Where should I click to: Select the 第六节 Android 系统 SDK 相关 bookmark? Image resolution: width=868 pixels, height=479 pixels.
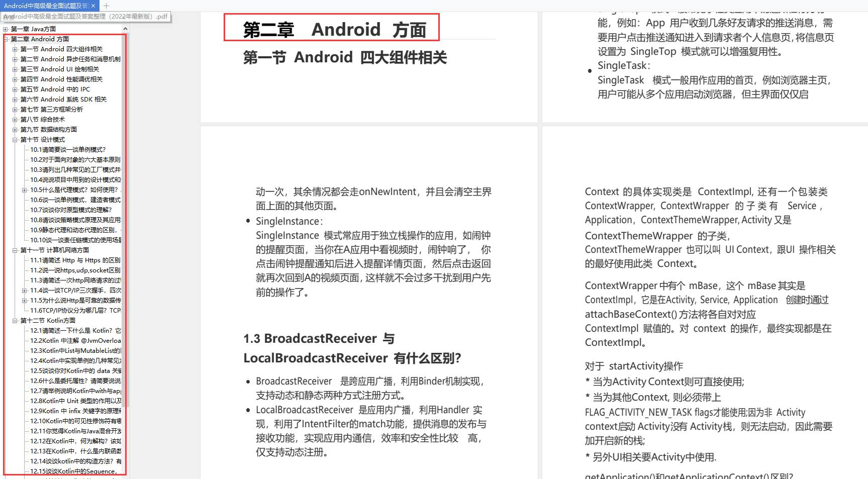pyautogui.click(x=64, y=99)
